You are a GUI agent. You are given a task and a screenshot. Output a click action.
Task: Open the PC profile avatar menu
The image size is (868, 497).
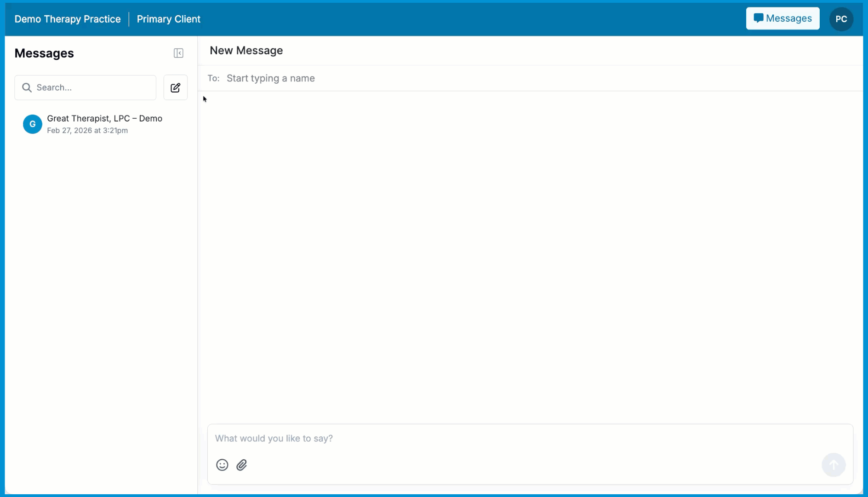coord(841,19)
